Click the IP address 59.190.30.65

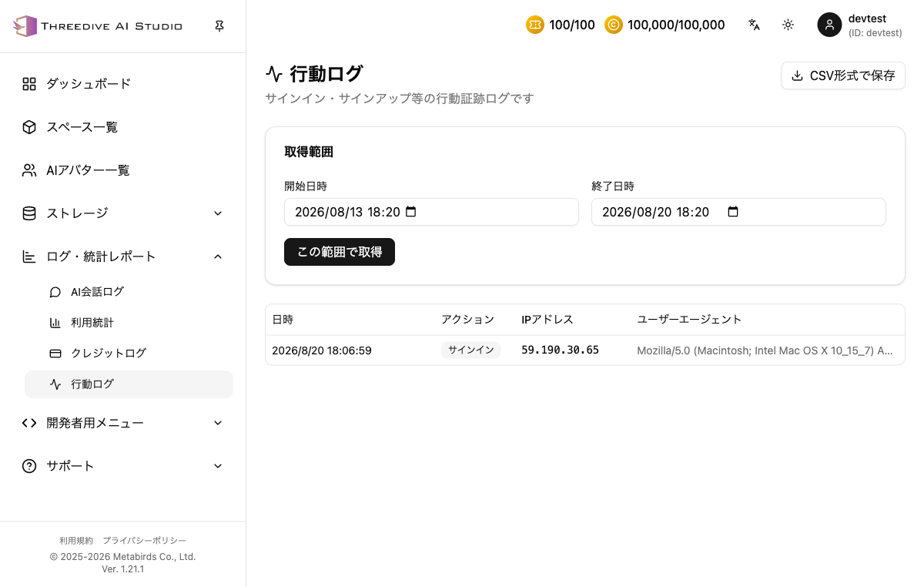(x=560, y=351)
